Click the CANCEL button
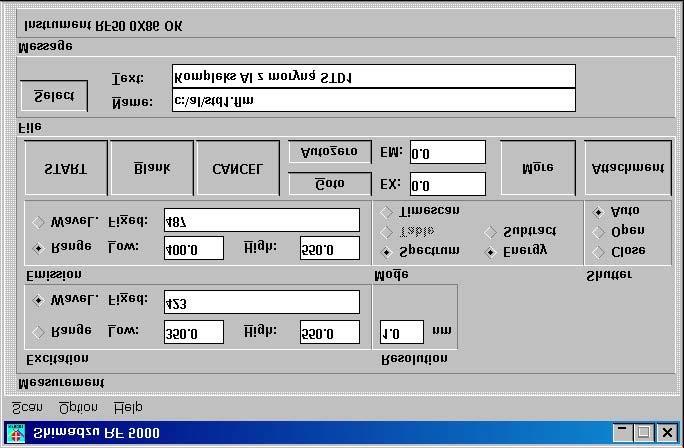 tap(238, 168)
